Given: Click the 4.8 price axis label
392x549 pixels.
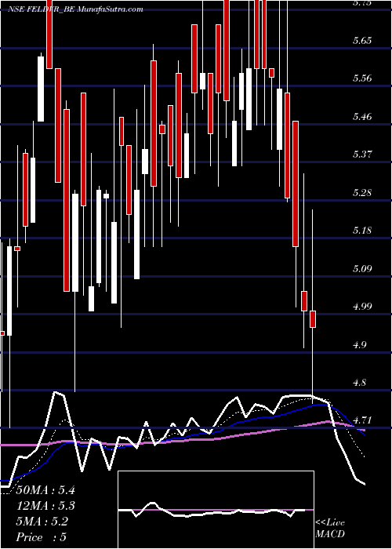Looking at the screenshot, I should click(x=360, y=383).
